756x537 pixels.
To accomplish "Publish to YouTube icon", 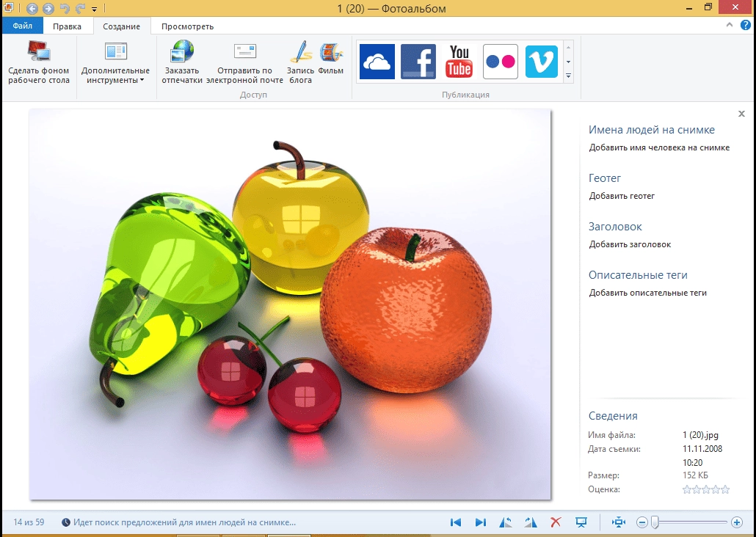I will 459,62.
